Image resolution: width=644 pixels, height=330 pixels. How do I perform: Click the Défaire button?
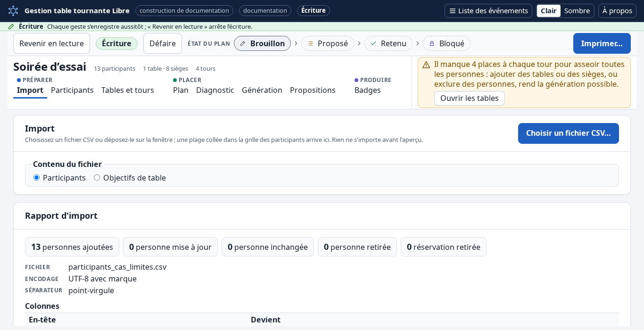pyautogui.click(x=163, y=43)
